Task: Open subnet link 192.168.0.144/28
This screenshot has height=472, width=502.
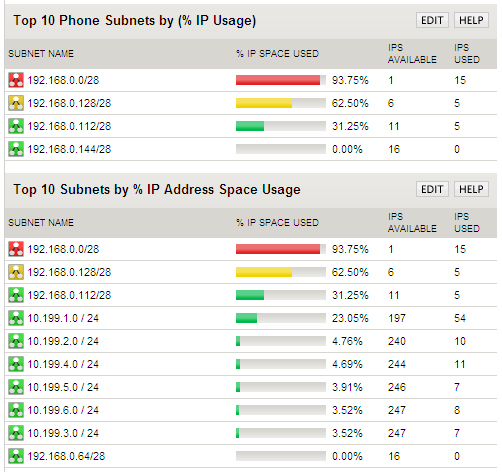Action: coord(69,149)
